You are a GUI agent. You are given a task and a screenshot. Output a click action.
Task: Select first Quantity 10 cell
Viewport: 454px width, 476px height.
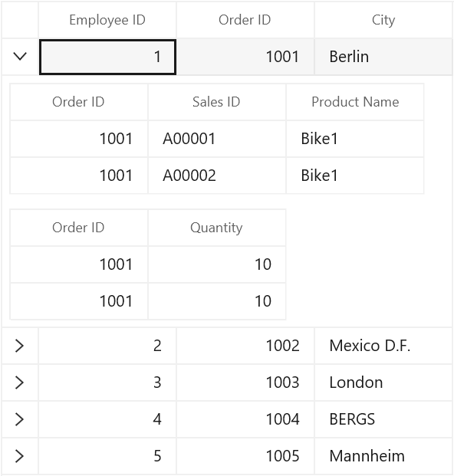216,264
